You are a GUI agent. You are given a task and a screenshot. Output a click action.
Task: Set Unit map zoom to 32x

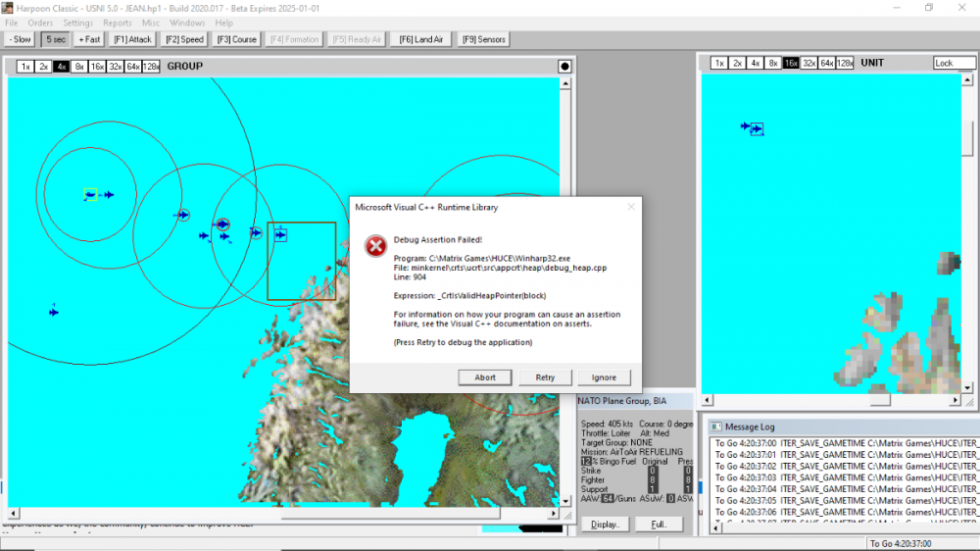808,63
